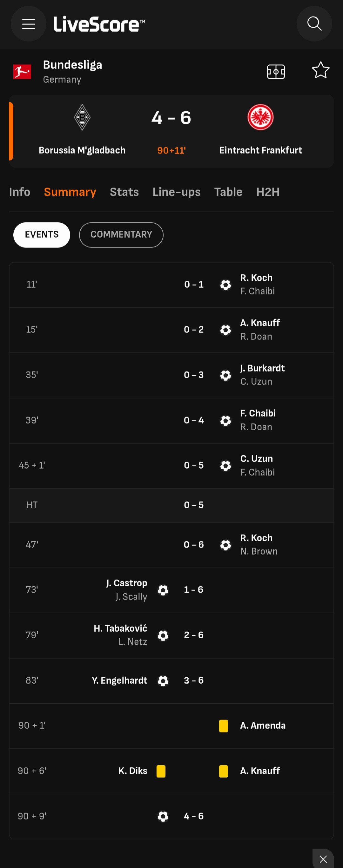Viewport: 343px width, 868px height.
Task: Click the Bundesliga league logo
Action: tap(22, 71)
